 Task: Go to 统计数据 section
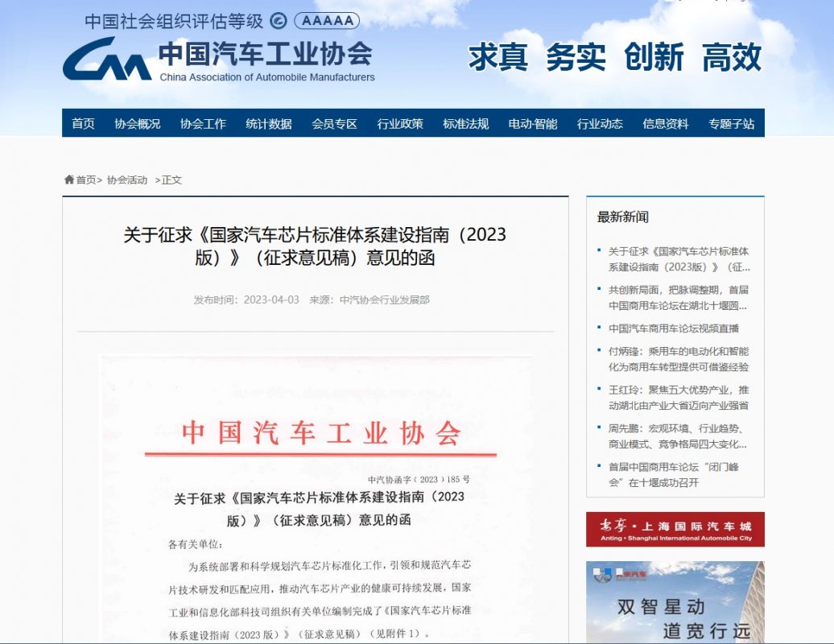269,123
